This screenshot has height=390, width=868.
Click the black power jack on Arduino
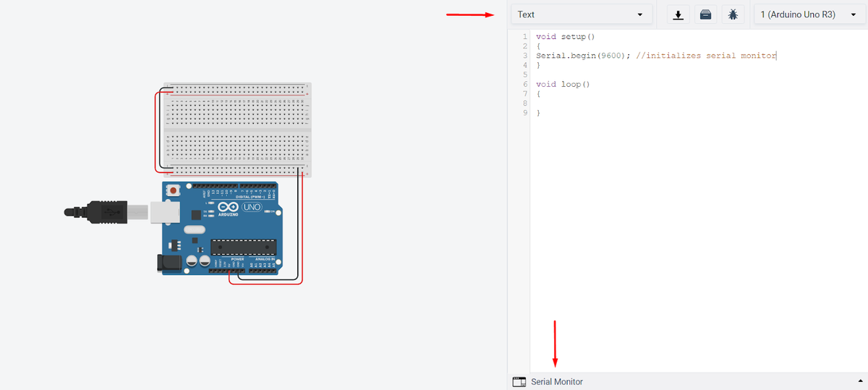click(x=168, y=263)
